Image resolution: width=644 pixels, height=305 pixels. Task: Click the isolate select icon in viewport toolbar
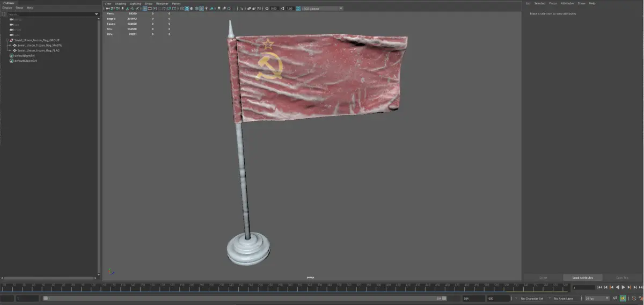coord(241,9)
